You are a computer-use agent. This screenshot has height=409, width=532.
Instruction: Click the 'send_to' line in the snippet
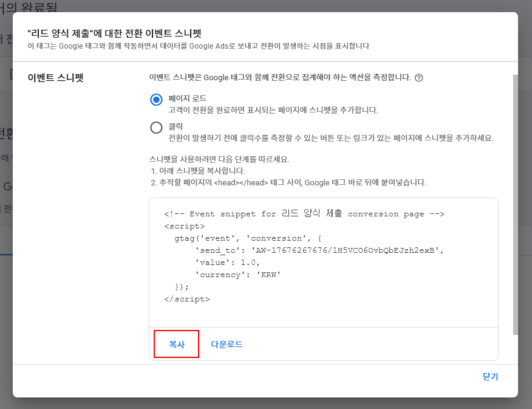319,250
